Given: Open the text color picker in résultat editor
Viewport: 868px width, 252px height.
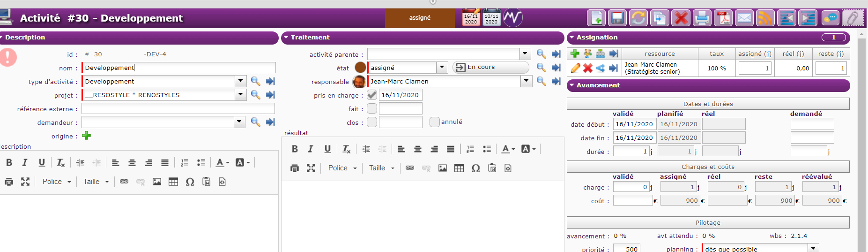Looking at the screenshot, I should point(508,149).
